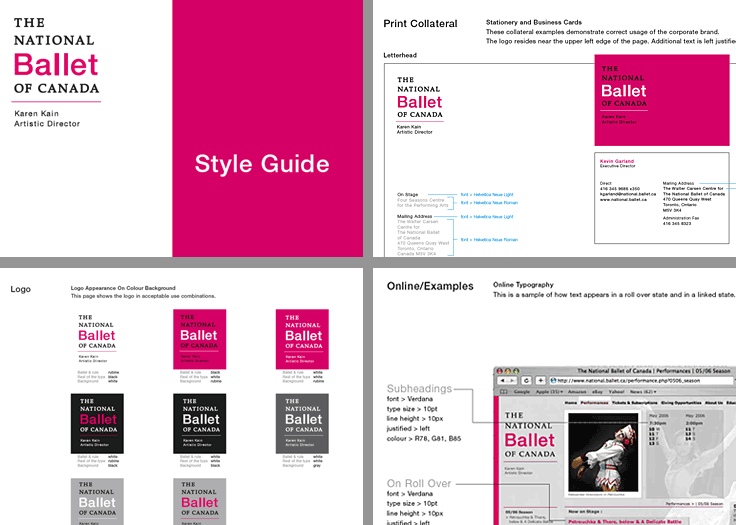
Task: Click the 'Online/Examples' heading
Action: click(x=430, y=286)
